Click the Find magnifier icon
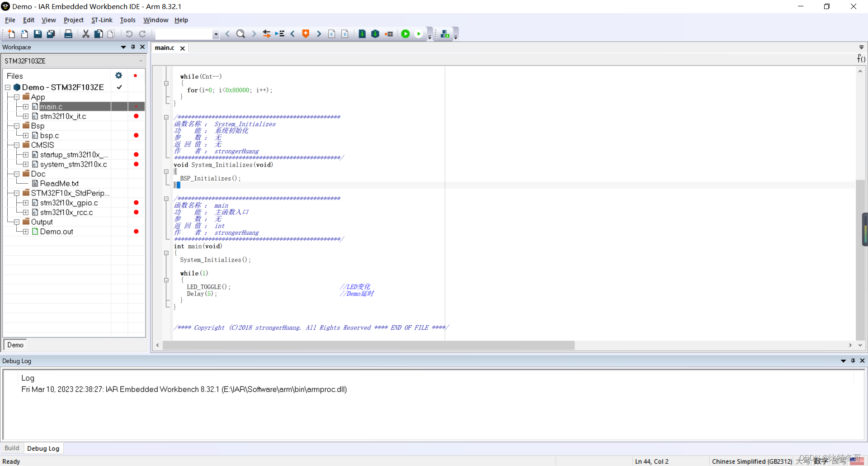Viewport: 868px width, 466px height. click(x=241, y=34)
